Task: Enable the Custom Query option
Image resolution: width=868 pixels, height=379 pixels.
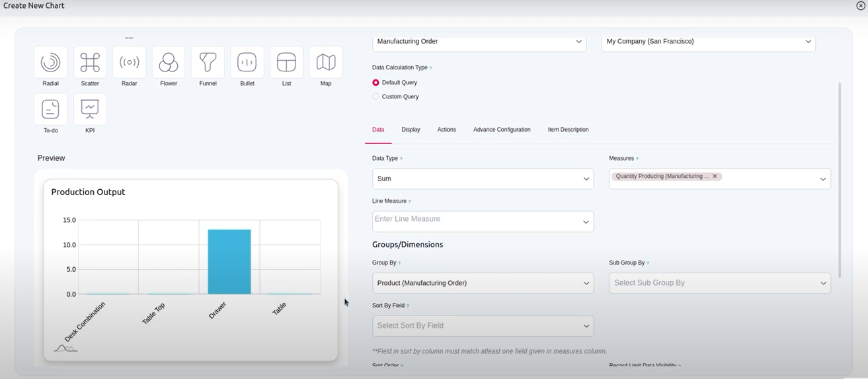Action: click(x=376, y=97)
